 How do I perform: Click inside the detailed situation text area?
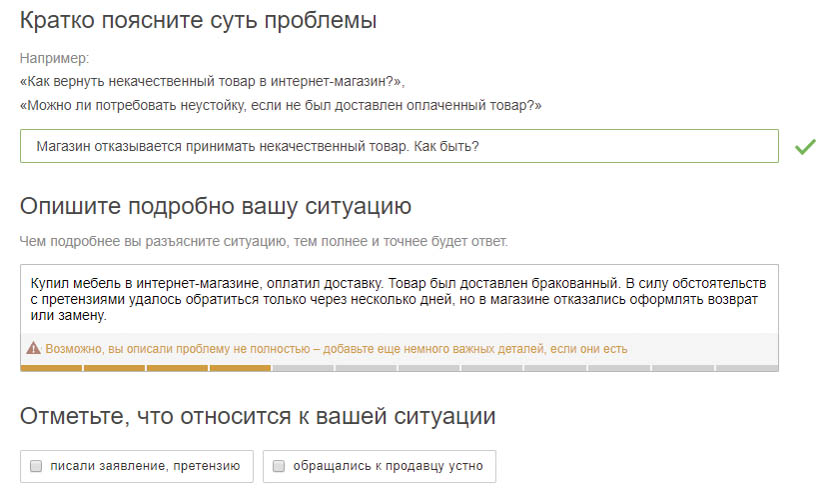tap(399, 299)
